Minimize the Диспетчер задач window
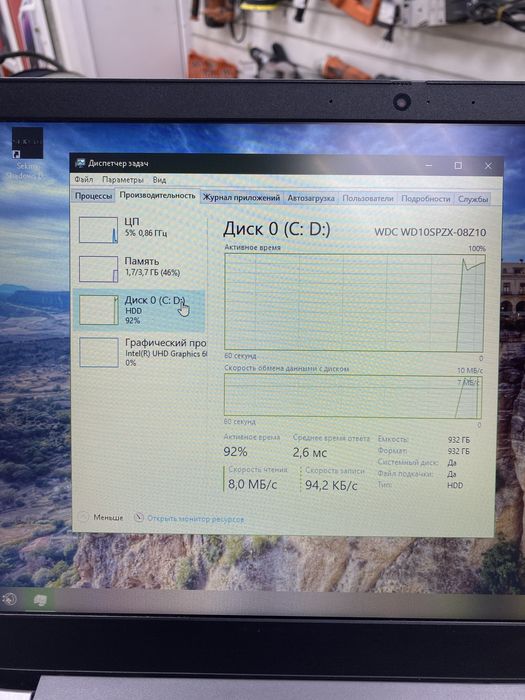 click(x=429, y=165)
